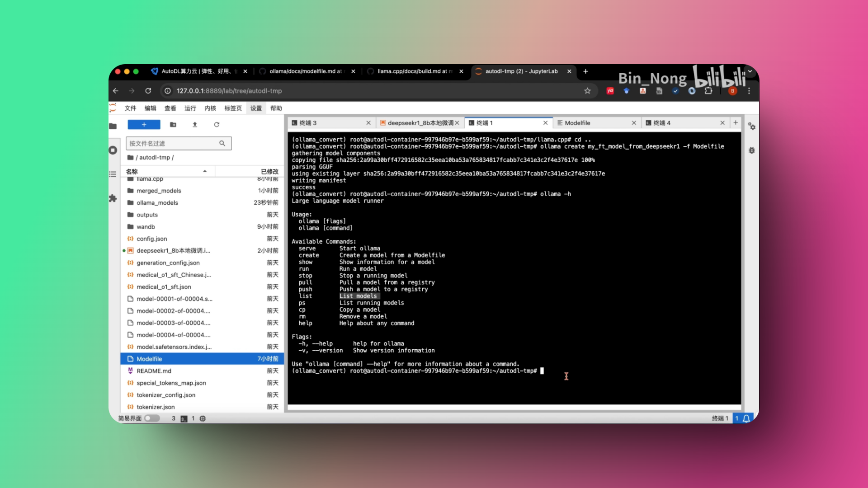Toggle the 简易界面 simple interface switch
The height and width of the screenshot is (488, 868).
click(152, 418)
